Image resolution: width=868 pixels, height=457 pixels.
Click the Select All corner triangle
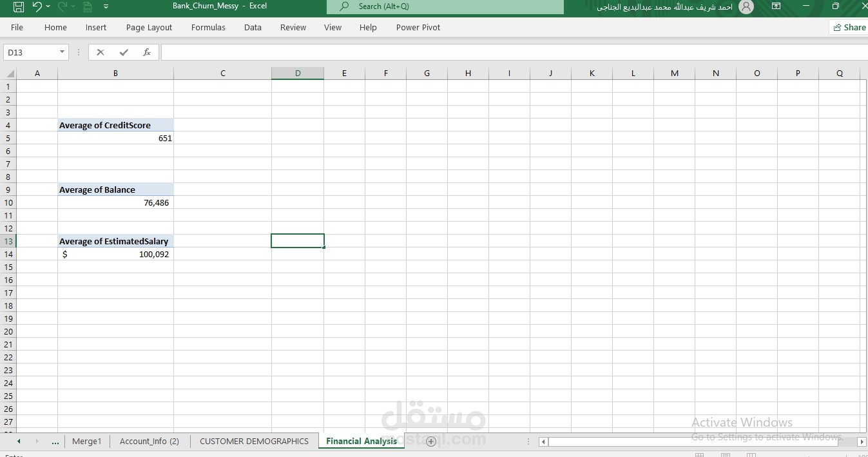pos(8,73)
